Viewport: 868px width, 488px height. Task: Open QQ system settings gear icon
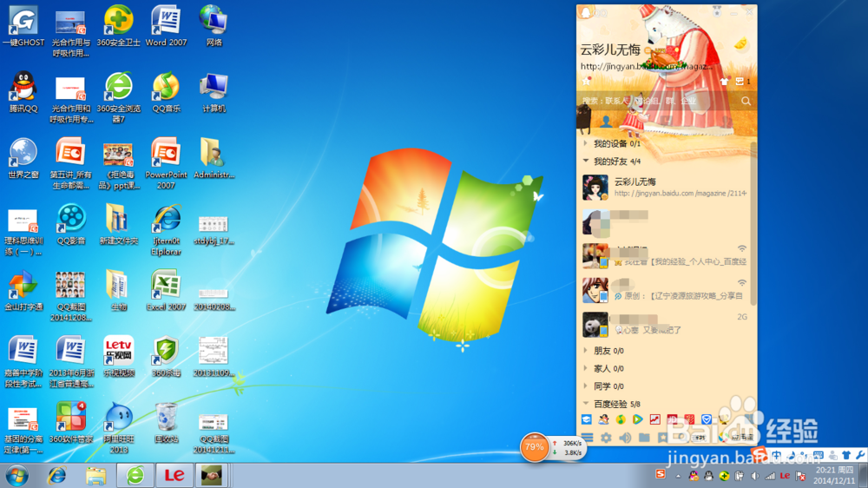pos(606,438)
